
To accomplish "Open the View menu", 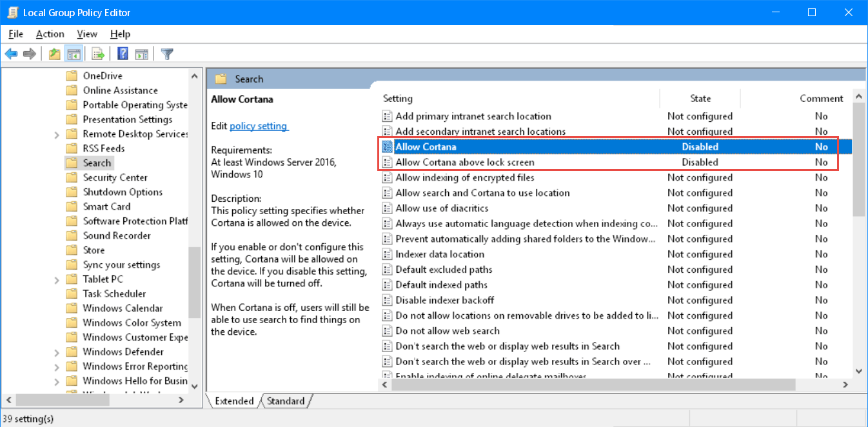I will (x=87, y=34).
